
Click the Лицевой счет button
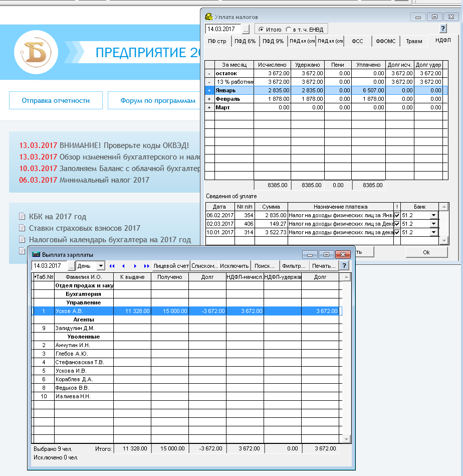pyautogui.click(x=171, y=266)
